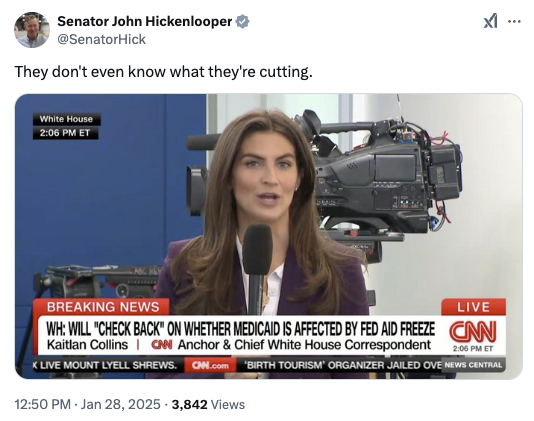Click the White House location label
This screenshot has width=534, height=421.
[66, 119]
